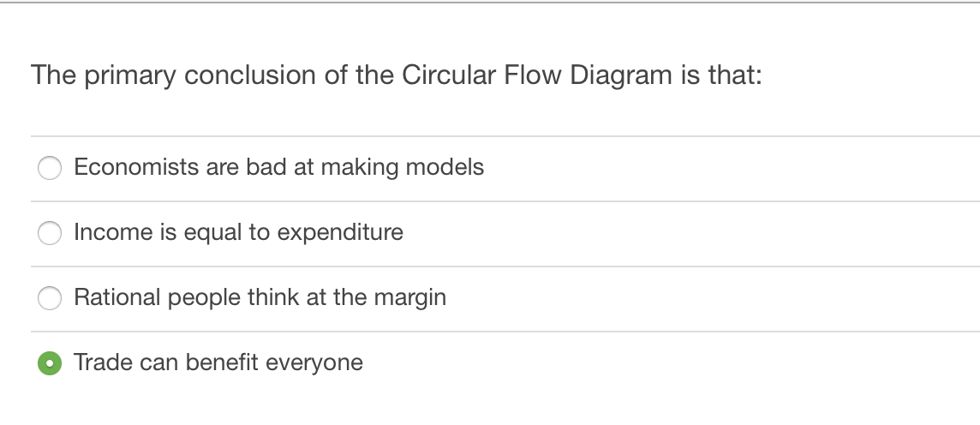Image resolution: width=980 pixels, height=425 pixels.
Task: Click the 'Economists are bad at making models' label text
Action: pyautogui.click(x=278, y=167)
